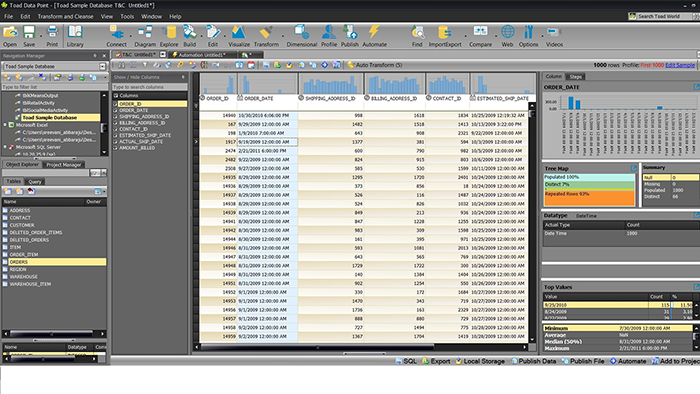Pop out the Tree Map panel
700x394 pixels.
pyautogui.click(x=633, y=168)
